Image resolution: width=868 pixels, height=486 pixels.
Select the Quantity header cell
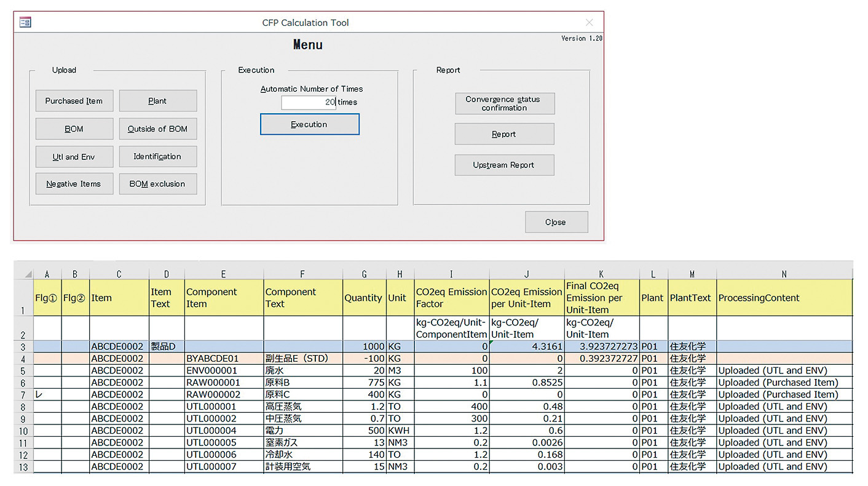(363, 298)
